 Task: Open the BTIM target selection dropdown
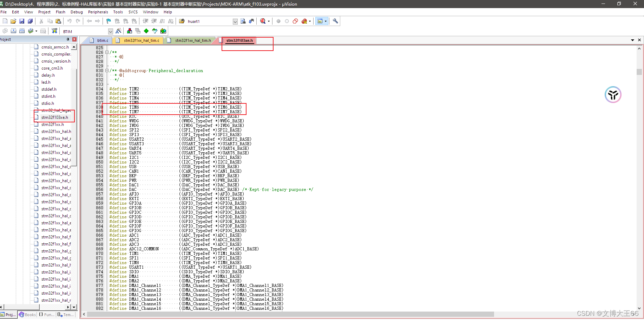coord(111,31)
